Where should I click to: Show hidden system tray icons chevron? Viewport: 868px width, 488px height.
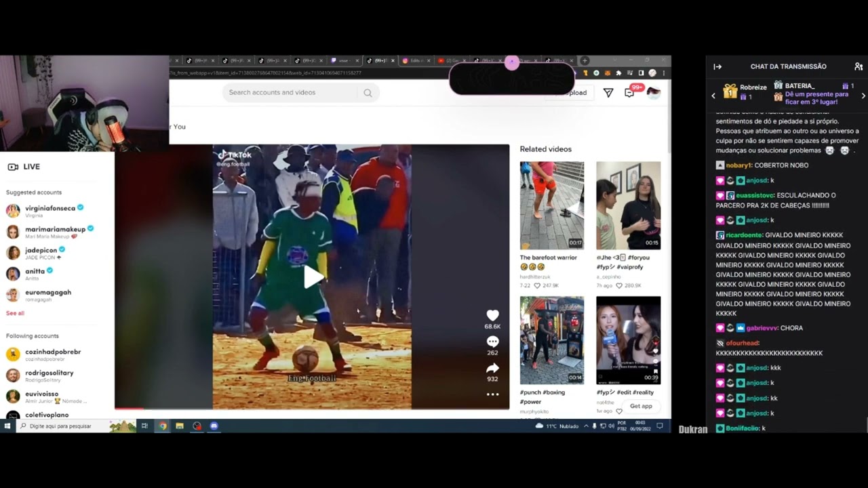pos(586,426)
